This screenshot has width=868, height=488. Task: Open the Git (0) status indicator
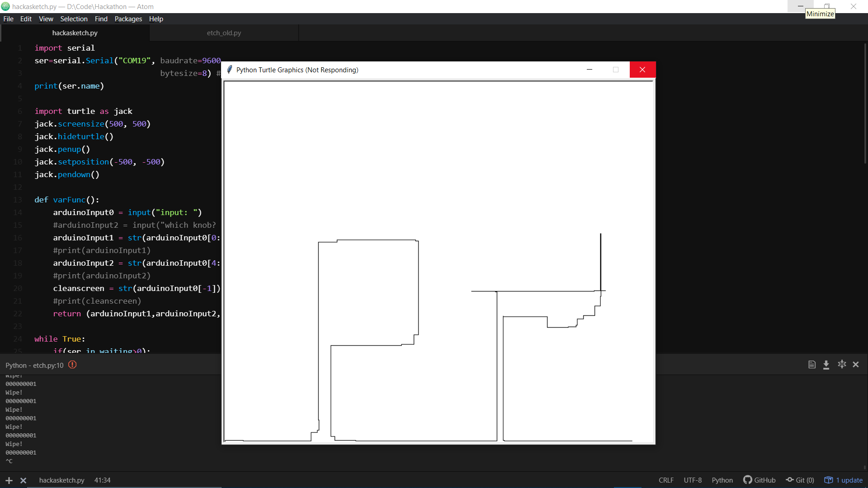tap(800, 480)
